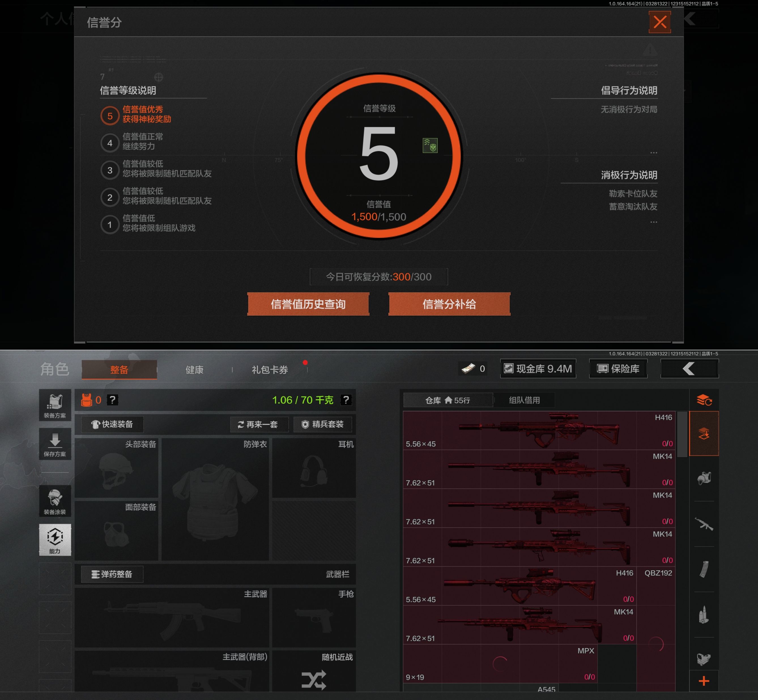The width and height of the screenshot is (758, 700).
Task: Filter warehouse by magazine category icon
Action: point(704,569)
